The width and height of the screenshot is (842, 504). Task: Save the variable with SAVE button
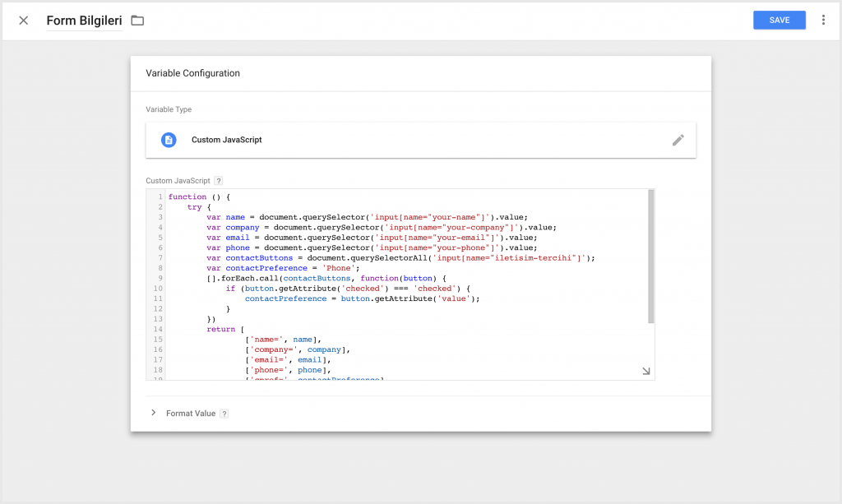tap(780, 20)
